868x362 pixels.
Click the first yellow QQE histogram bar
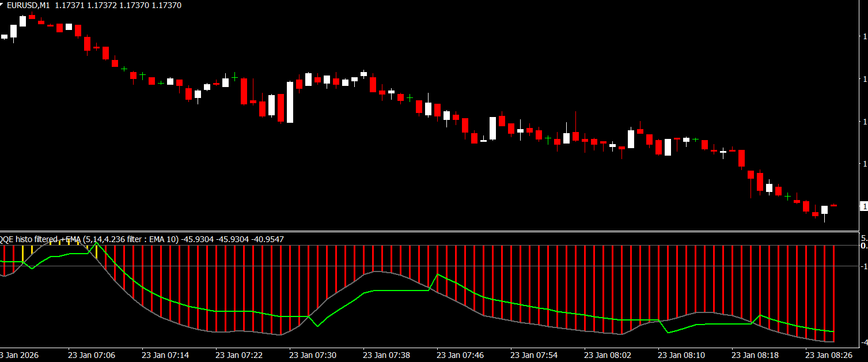click(x=22, y=254)
